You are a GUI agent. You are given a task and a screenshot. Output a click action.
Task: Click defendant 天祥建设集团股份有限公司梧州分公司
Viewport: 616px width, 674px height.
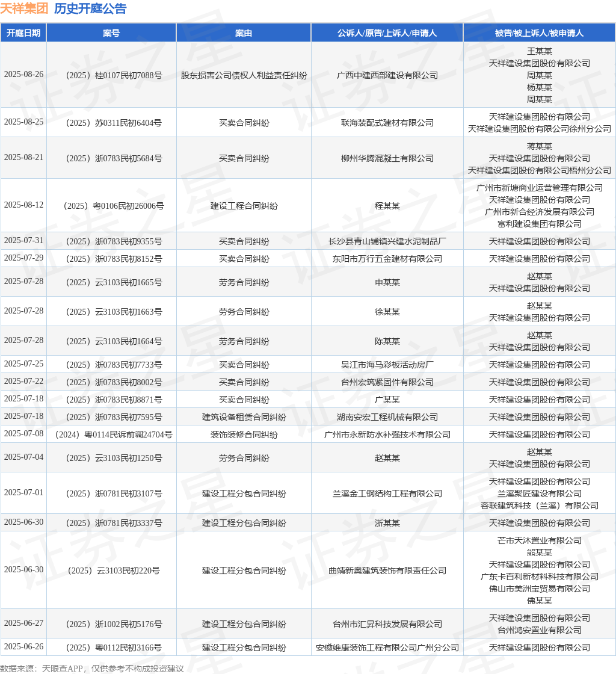pyautogui.click(x=539, y=171)
